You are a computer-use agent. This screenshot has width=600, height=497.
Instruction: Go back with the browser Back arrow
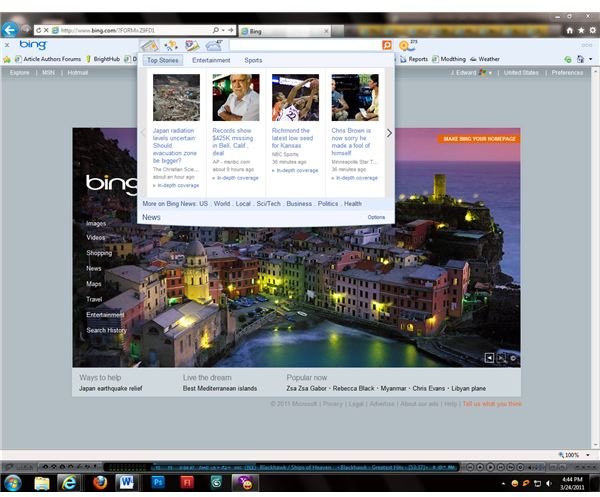[10, 30]
